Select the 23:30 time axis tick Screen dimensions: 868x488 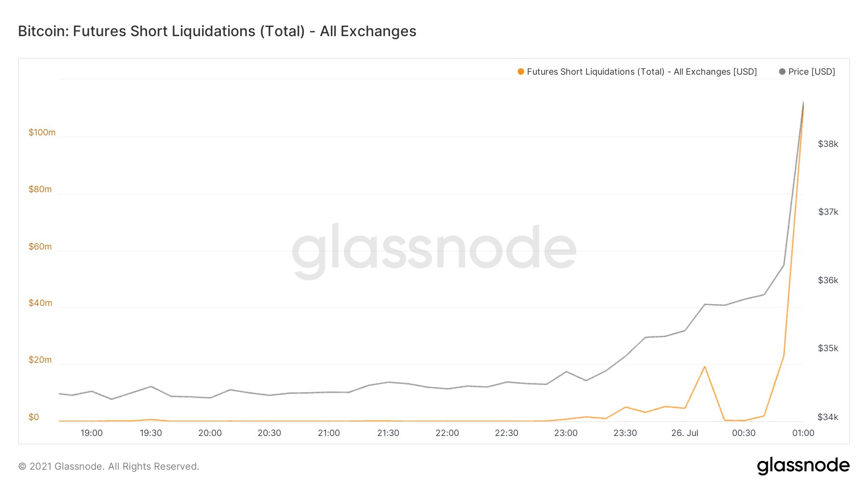(x=625, y=433)
